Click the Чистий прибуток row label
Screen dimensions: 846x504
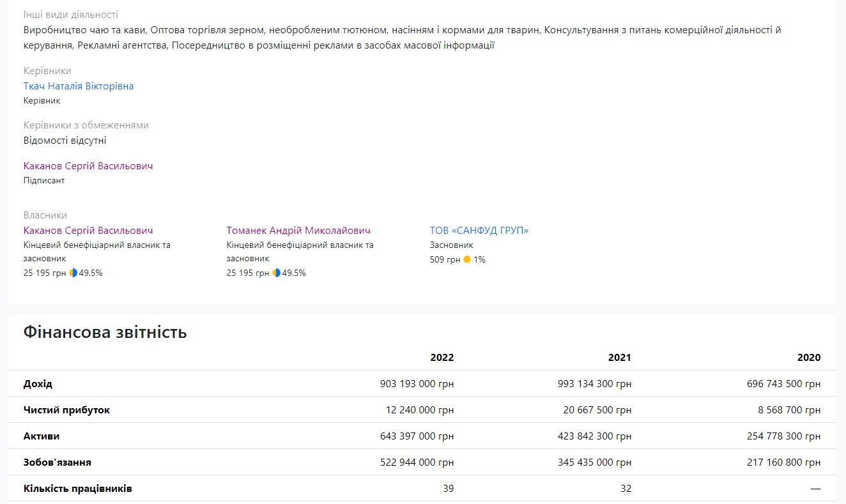(x=66, y=410)
